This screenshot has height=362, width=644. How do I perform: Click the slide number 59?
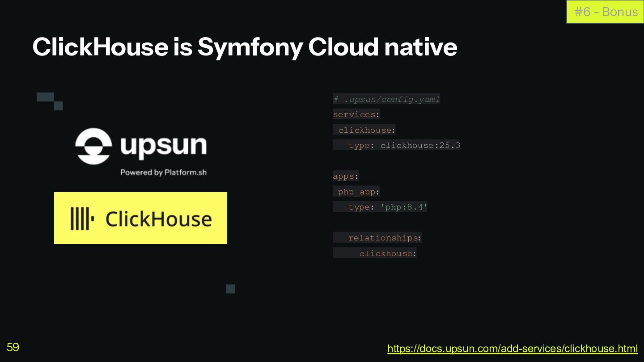13,347
